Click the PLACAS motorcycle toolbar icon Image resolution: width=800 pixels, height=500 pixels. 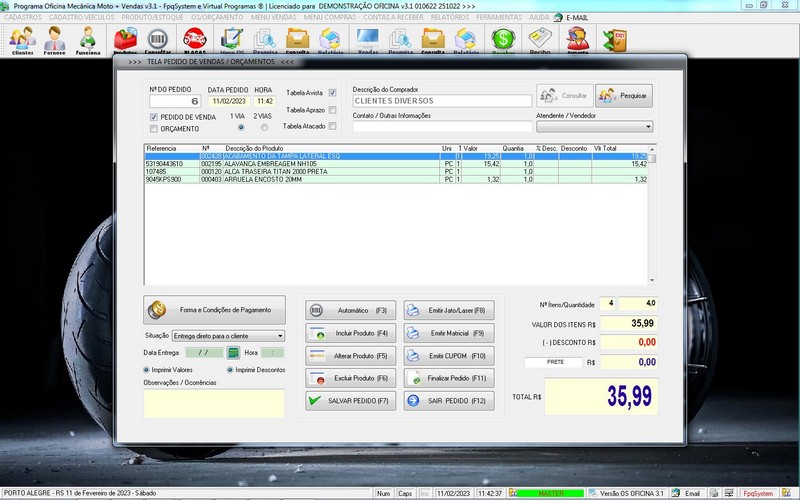(x=195, y=39)
